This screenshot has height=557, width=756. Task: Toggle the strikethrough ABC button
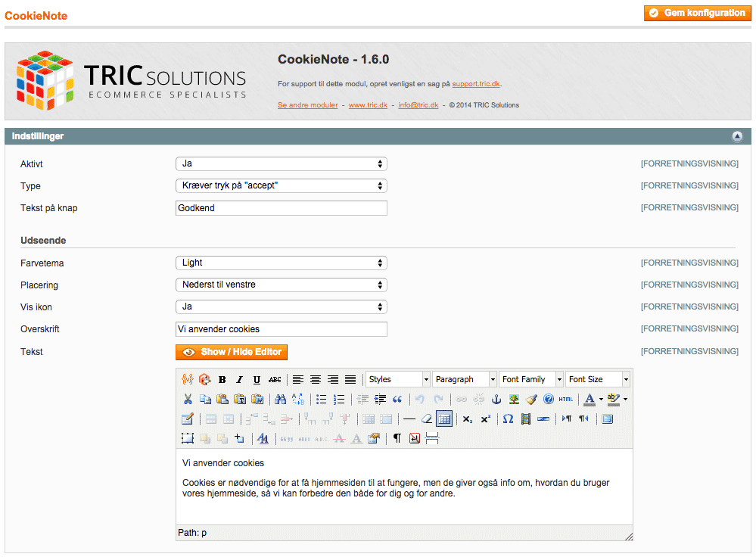click(x=275, y=379)
